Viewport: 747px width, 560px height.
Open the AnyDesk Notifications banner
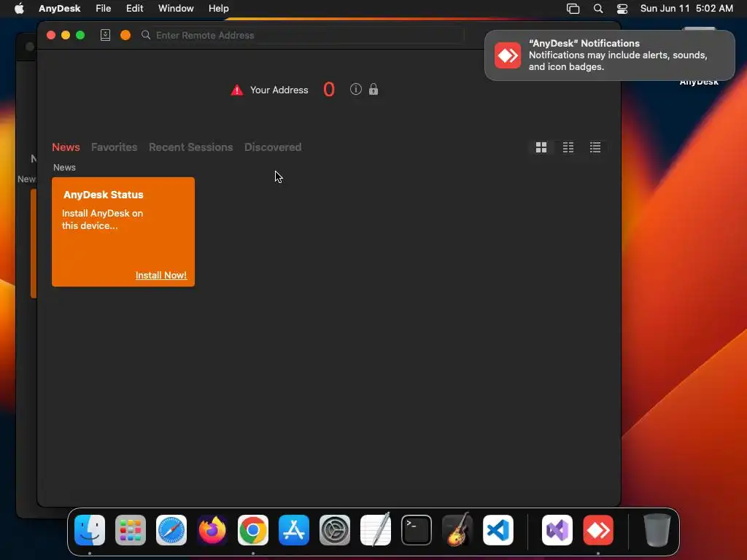coord(610,55)
